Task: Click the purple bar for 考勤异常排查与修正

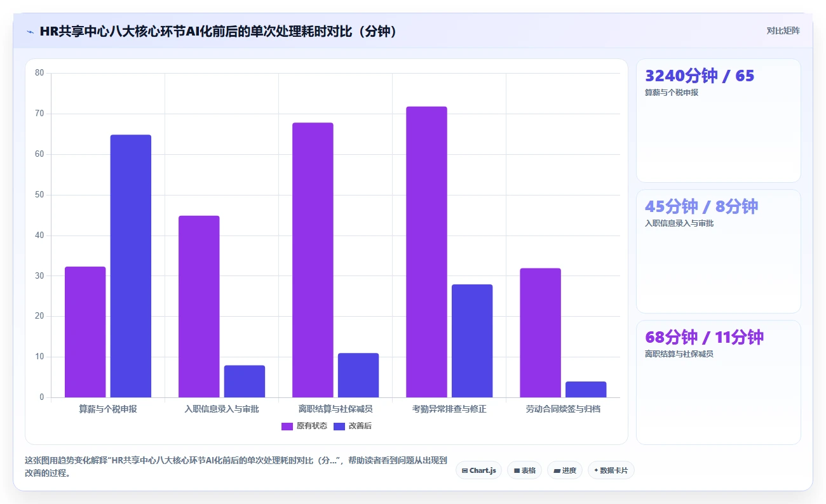Action: [426, 252]
